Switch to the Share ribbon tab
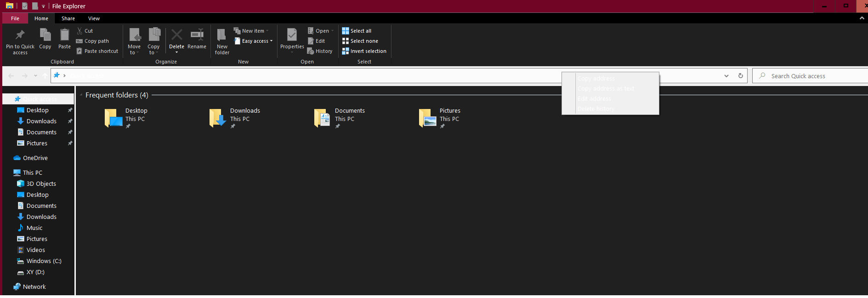This screenshot has width=868, height=298. click(x=68, y=18)
